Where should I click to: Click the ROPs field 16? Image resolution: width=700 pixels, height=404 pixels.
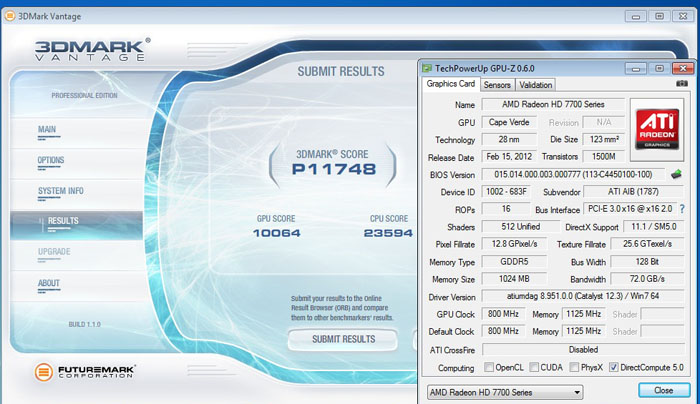506,209
